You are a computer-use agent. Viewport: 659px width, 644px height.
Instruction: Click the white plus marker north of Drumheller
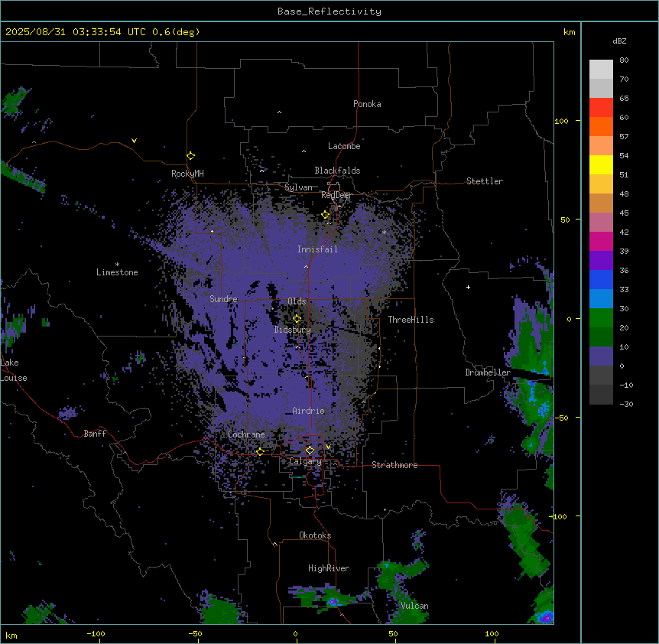[x=468, y=287]
